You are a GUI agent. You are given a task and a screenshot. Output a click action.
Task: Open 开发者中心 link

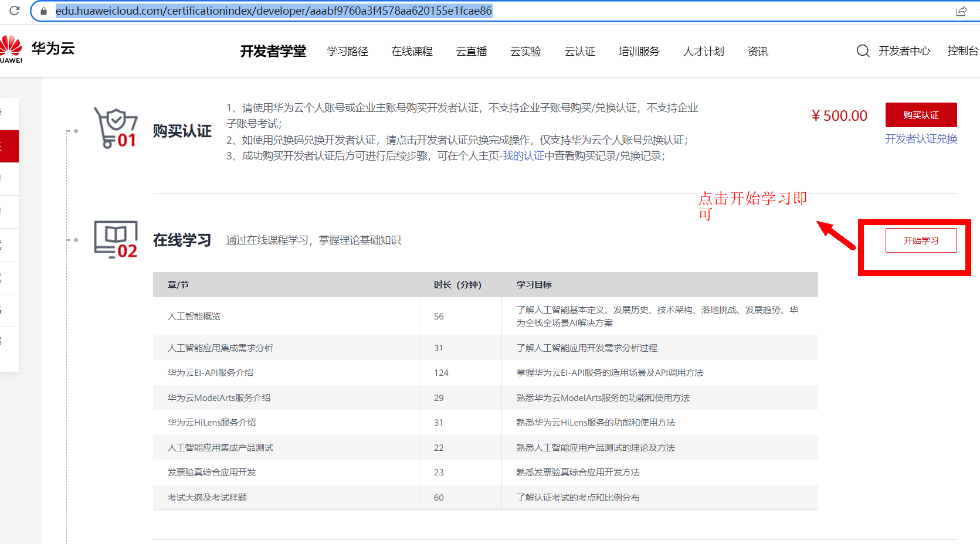click(x=904, y=51)
